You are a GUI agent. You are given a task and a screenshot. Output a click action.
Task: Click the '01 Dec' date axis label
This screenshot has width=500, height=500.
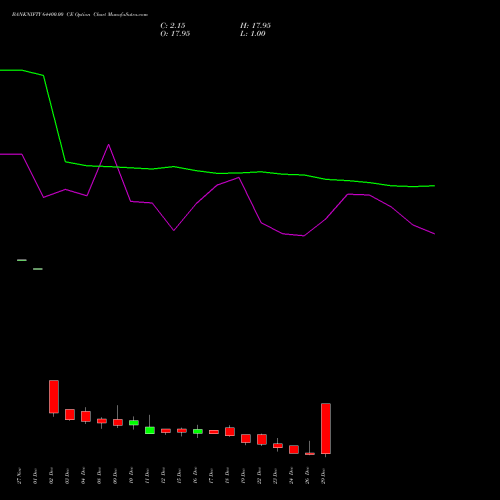(x=35, y=476)
